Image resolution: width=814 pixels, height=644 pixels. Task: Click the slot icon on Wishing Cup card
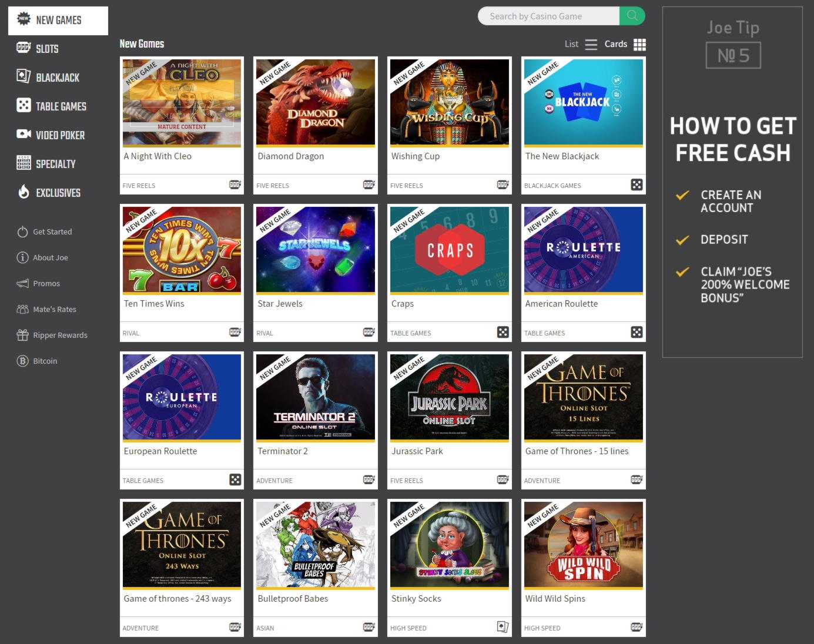click(x=503, y=185)
